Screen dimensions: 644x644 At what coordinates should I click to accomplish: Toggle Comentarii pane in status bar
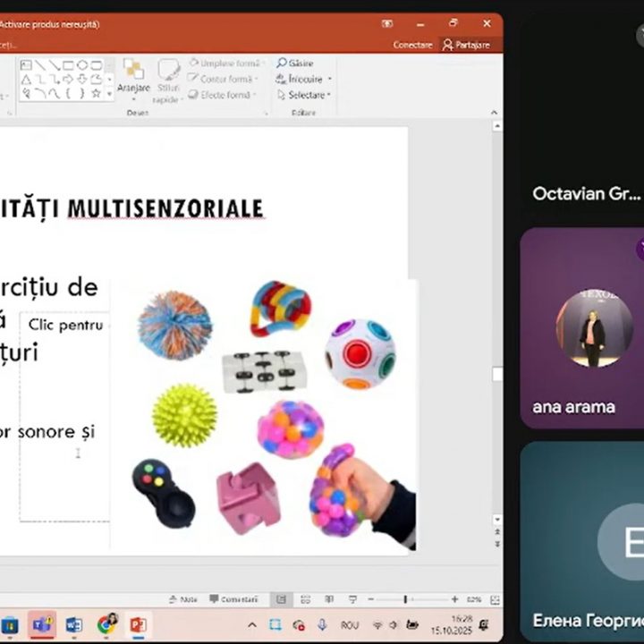coord(233,599)
